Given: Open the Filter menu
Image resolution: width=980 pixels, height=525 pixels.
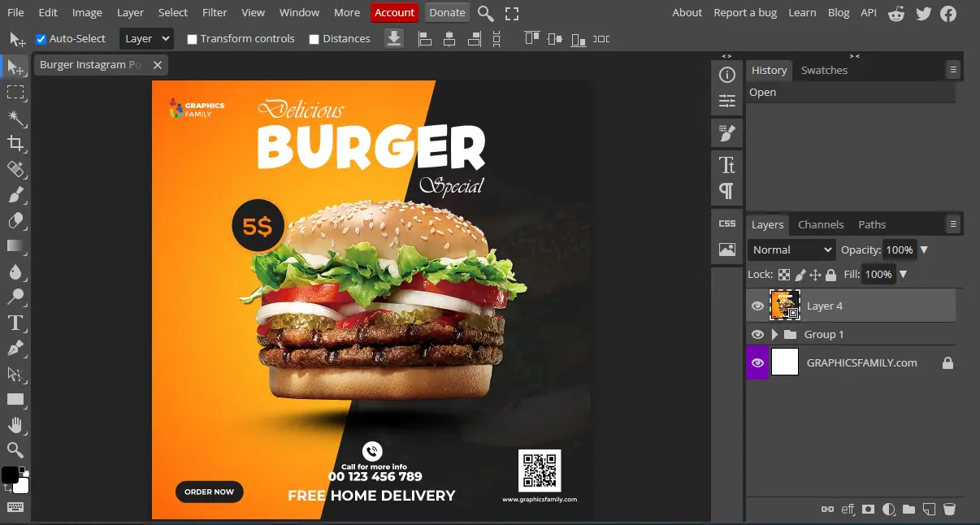Looking at the screenshot, I should point(215,12).
